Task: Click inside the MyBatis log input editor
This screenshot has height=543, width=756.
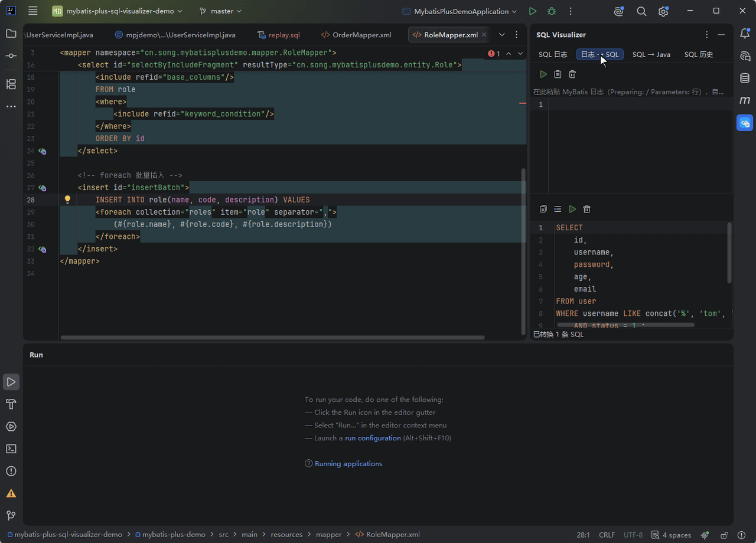Action: pyautogui.click(x=640, y=146)
